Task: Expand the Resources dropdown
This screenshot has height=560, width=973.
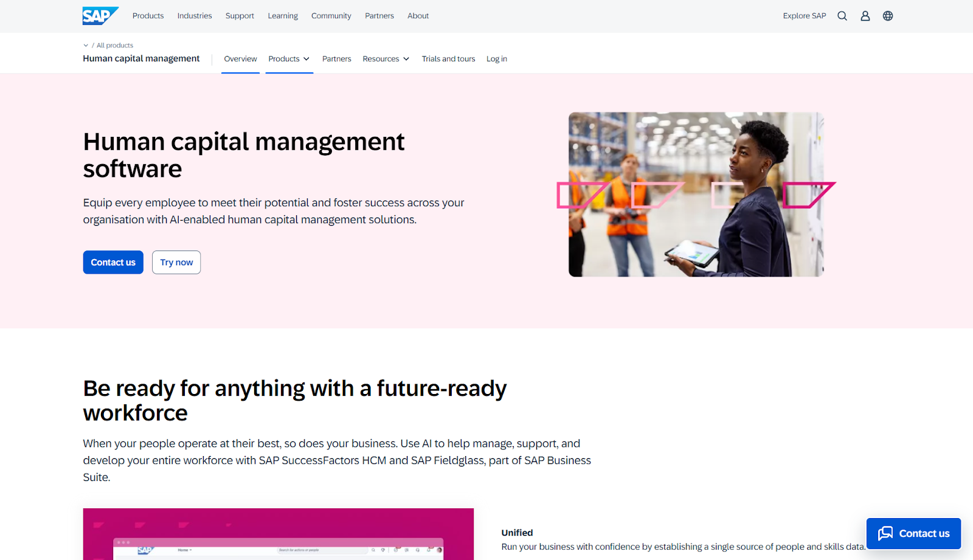Action: [x=386, y=59]
